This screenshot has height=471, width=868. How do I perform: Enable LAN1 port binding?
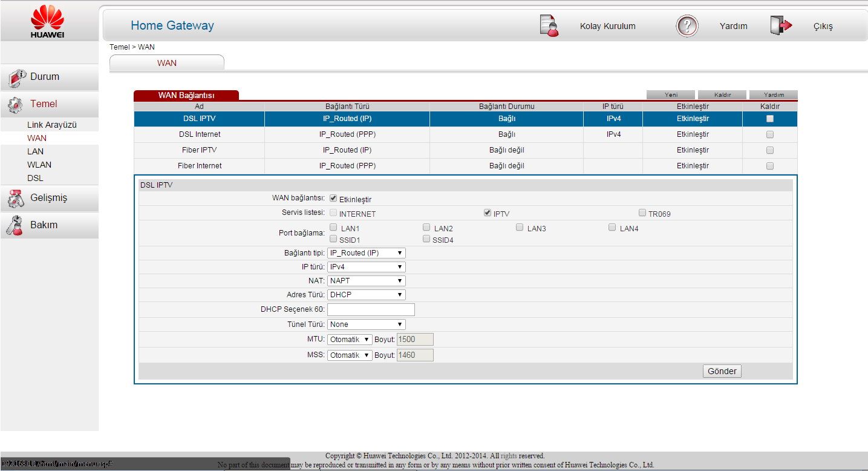(x=333, y=227)
